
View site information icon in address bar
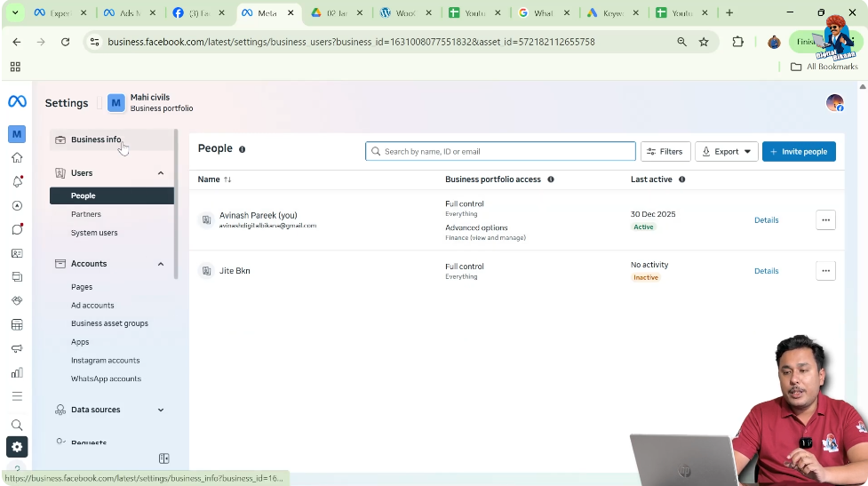click(x=95, y=42)
